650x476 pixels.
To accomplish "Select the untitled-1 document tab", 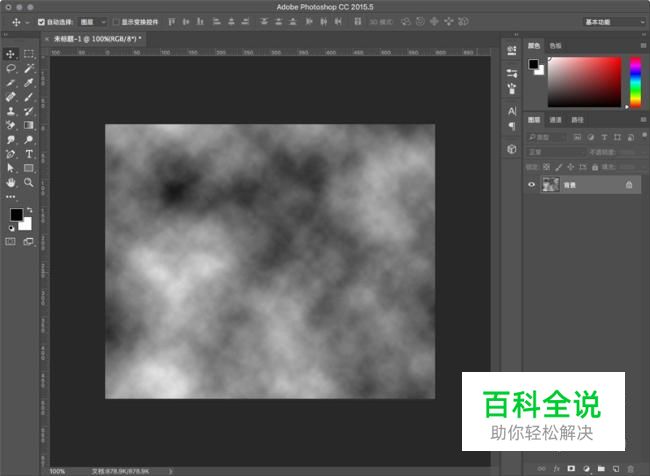I will pos(97,39).
